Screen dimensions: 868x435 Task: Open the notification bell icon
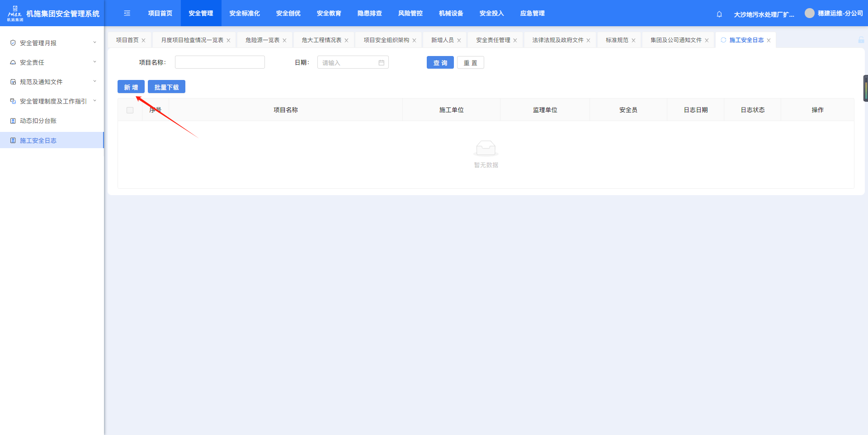tap(719, 14)
